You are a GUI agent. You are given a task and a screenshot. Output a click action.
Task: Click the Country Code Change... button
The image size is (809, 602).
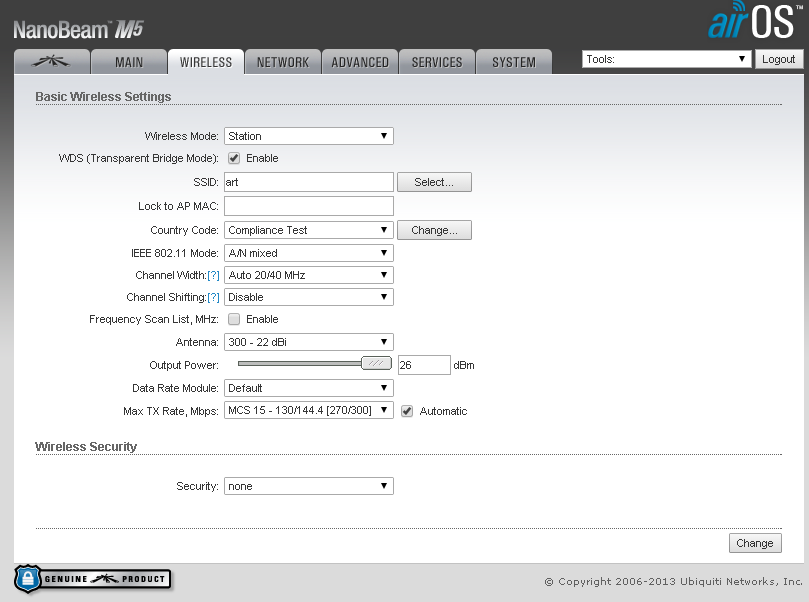pos(434,230)
